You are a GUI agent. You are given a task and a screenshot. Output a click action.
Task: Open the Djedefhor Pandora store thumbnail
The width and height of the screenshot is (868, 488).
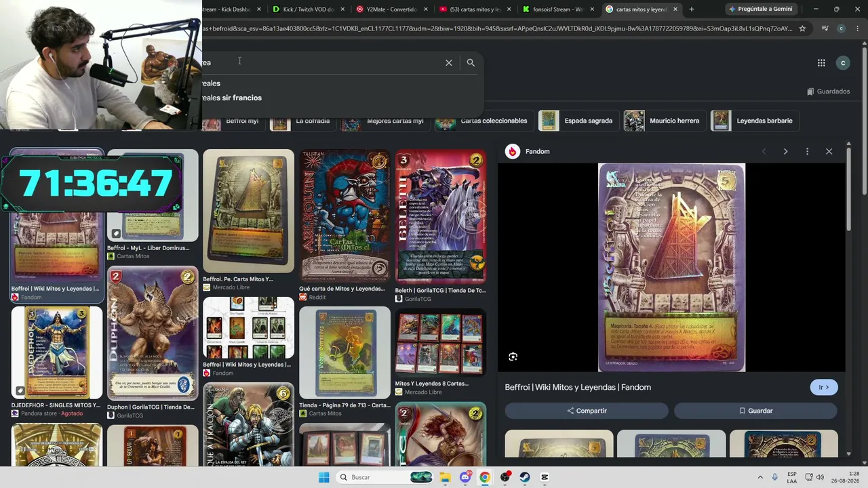point(57,352)
